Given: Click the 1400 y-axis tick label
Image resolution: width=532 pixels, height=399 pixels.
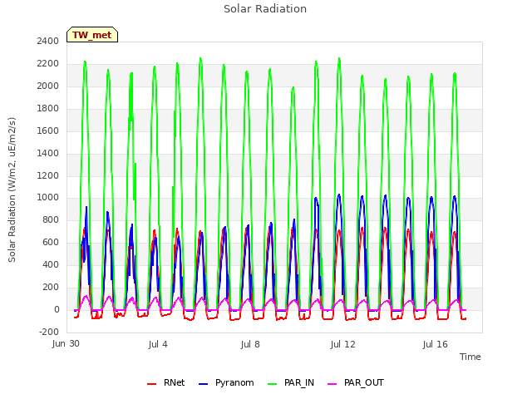Looking at the screenshot, I should [x=48, y=153].
